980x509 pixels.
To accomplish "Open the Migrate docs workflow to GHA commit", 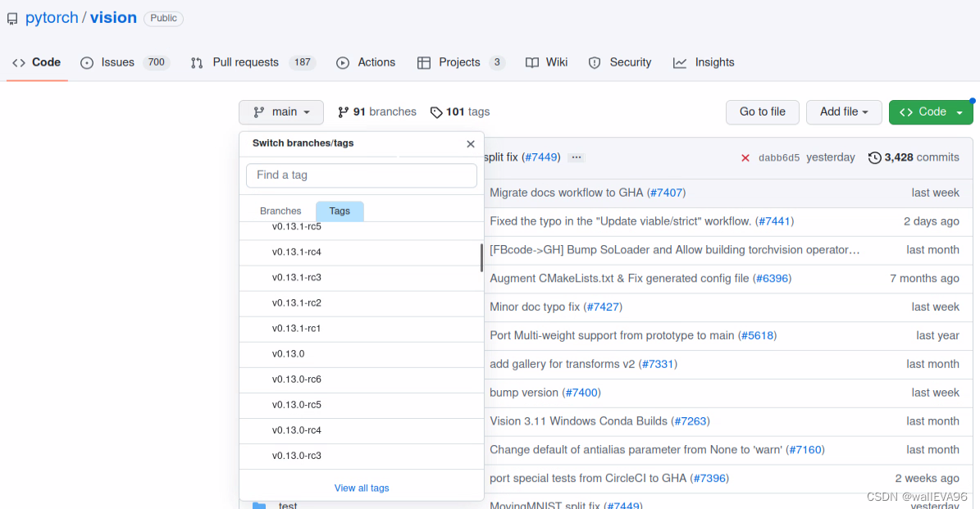I will pos(566,193).
